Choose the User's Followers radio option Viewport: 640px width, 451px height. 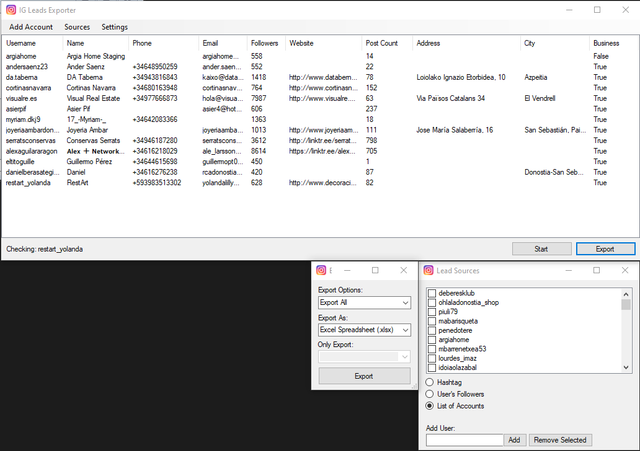click(x=431, y=394)
